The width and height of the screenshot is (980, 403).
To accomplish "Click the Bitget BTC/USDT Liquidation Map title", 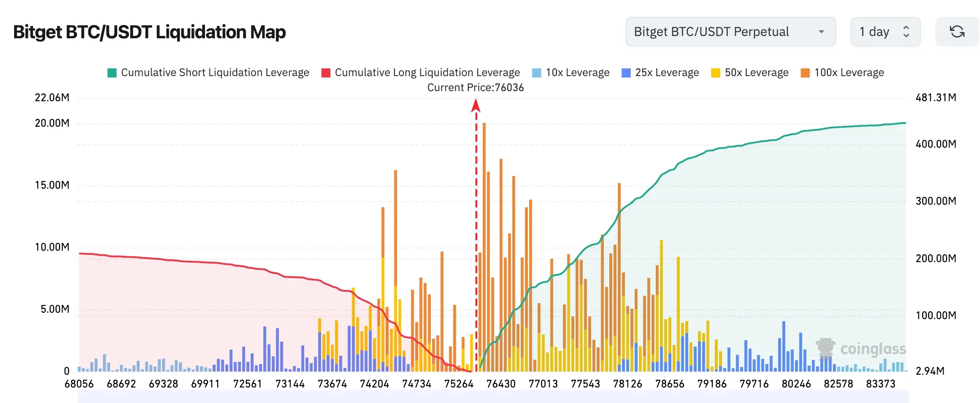I will coord(149,32).
